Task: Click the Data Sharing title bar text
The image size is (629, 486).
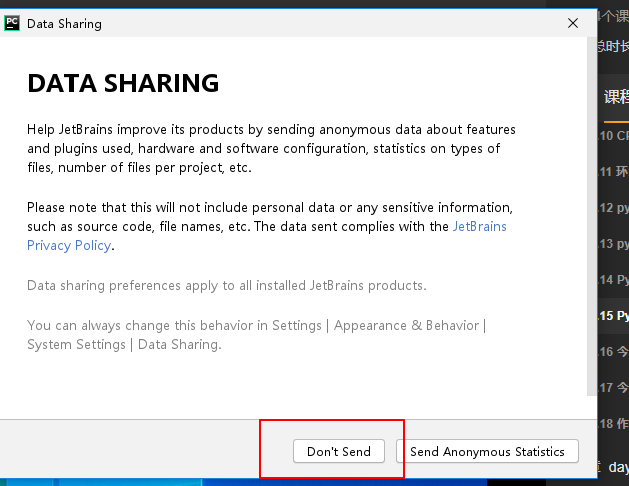Action: [x=64, y=23]
